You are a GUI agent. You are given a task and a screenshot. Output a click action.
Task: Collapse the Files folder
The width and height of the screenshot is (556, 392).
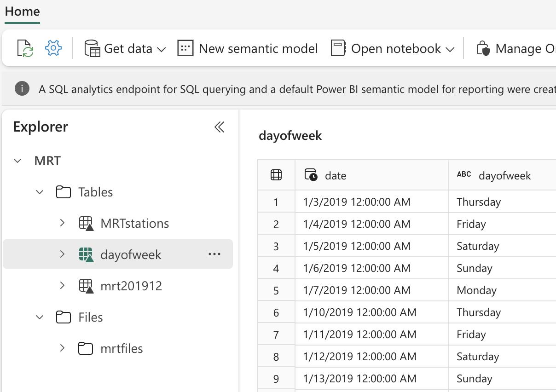tap(40, 317)
